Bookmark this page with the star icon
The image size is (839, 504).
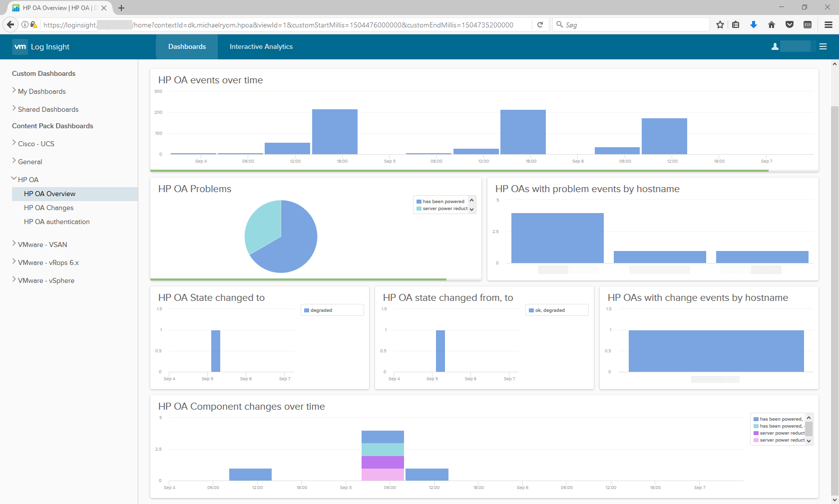[720, 24]
